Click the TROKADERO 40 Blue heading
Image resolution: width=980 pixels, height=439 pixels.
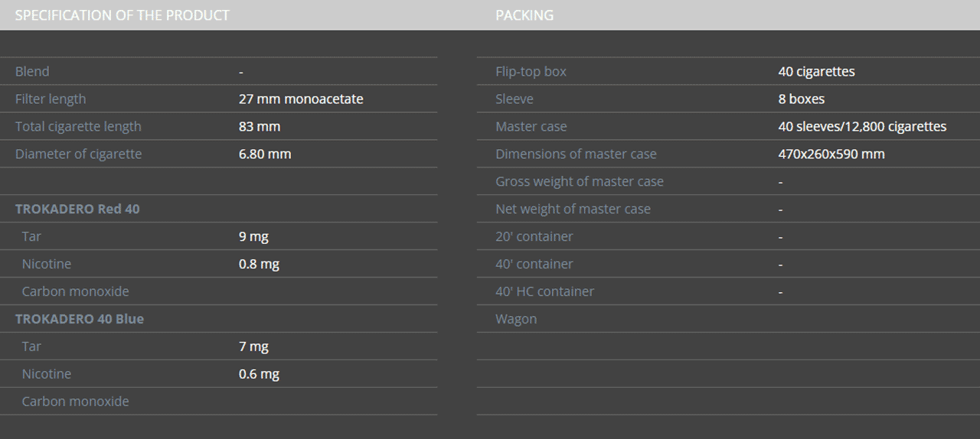80,319
